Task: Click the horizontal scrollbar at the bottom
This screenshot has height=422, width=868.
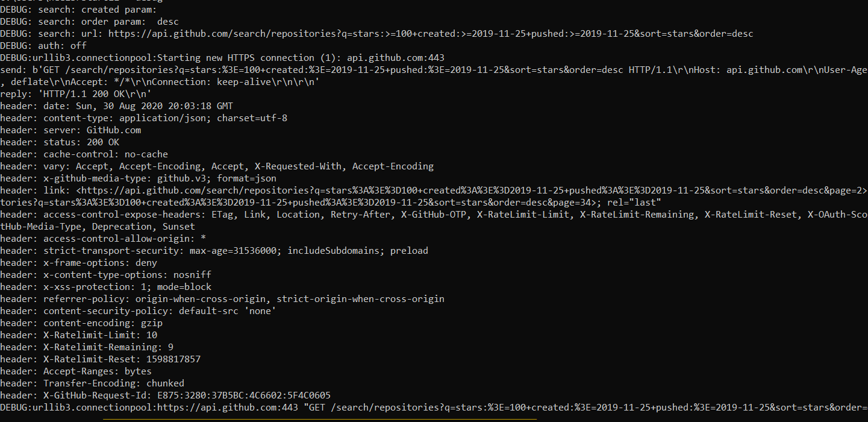Action: 319,418
